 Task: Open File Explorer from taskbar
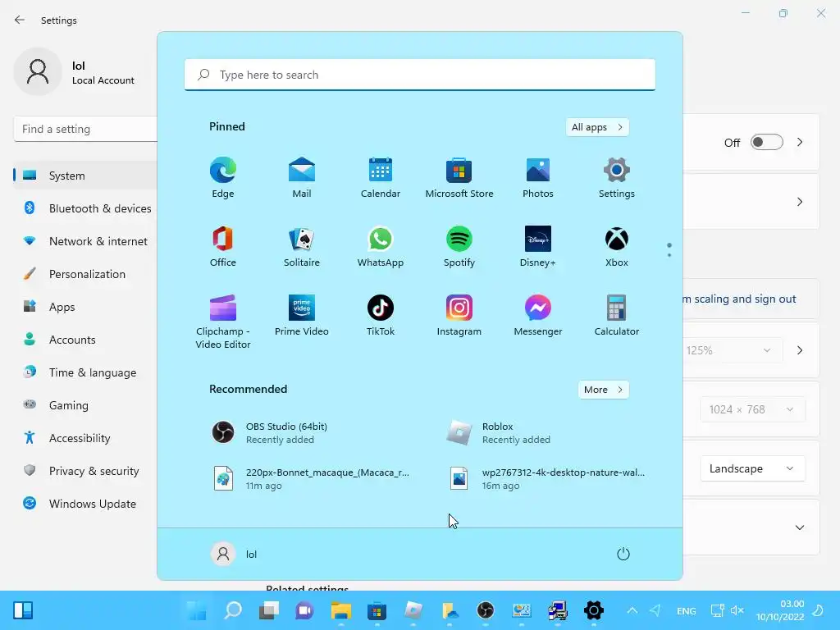tap(341, 610)
